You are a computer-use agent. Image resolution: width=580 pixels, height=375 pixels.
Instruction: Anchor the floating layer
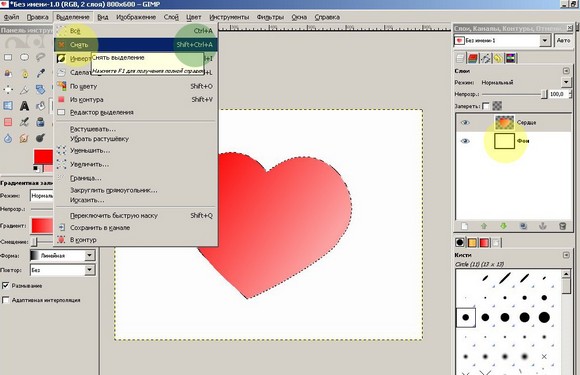(x=543, y=226)
